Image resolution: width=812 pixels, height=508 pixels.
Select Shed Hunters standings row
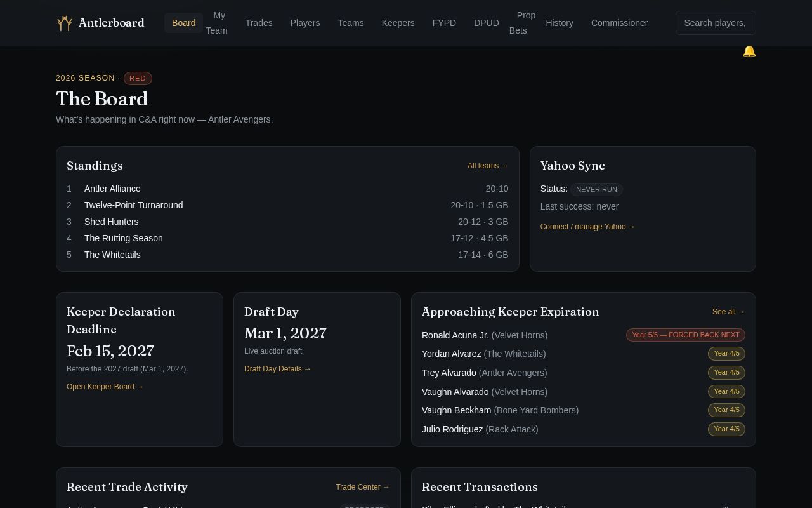(287, 222)
